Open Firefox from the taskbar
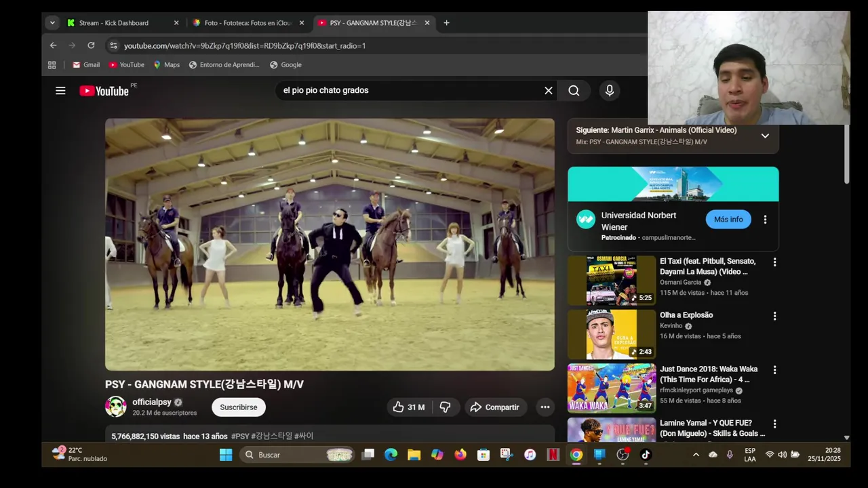This screenshot has width=868, height=488. (x=460, y=455)
